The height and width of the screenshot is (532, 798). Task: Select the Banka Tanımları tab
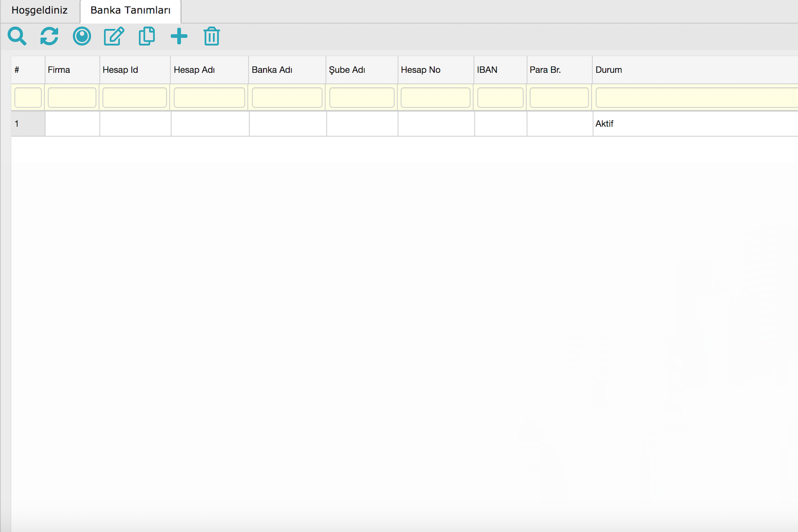131,10
